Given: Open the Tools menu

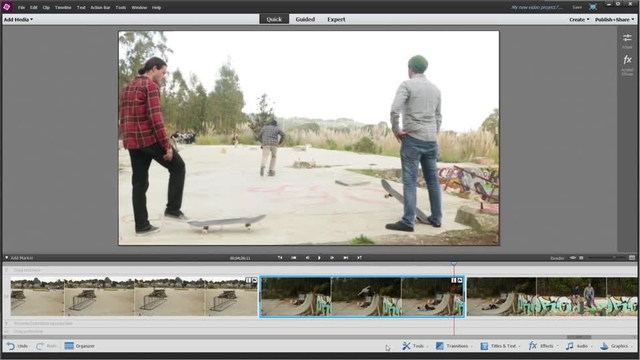Looking at the screenshot, I should pos(120,7).
